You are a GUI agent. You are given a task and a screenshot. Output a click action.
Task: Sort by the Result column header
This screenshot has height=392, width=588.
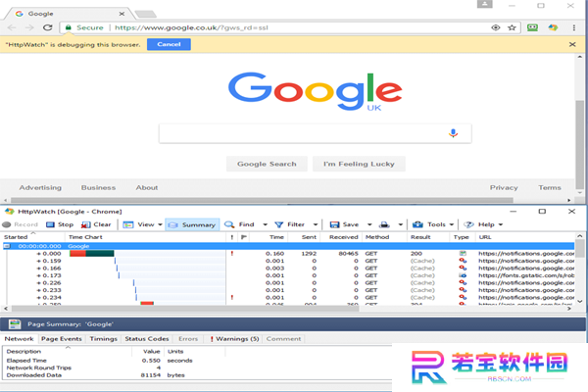[x=420, y=237]
